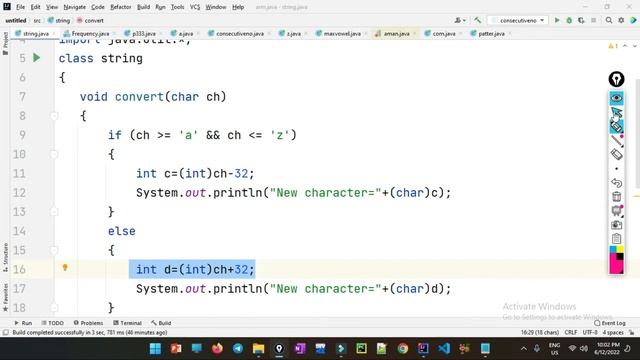Select the Epic Pen eraser tool

coord(616,155)
